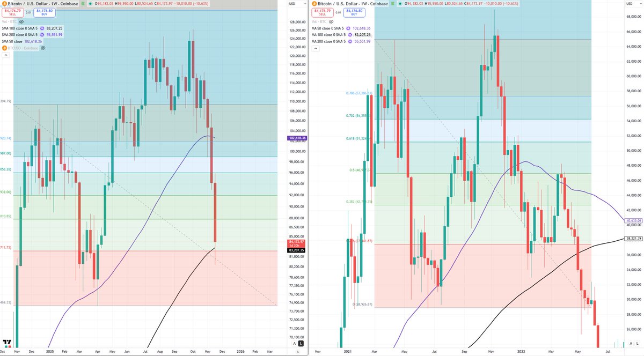
Task: Click the 83,207.25 black price label on left axis
Action: (296, 250)
